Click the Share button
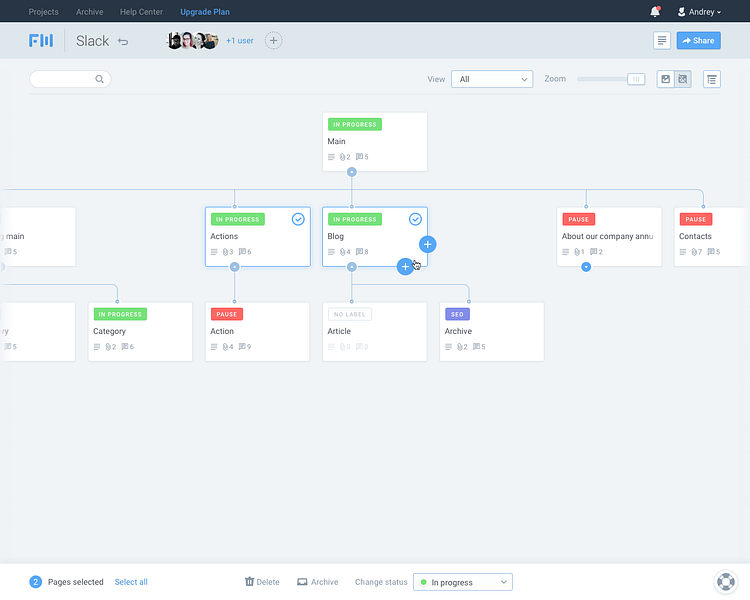 (698, 41)
